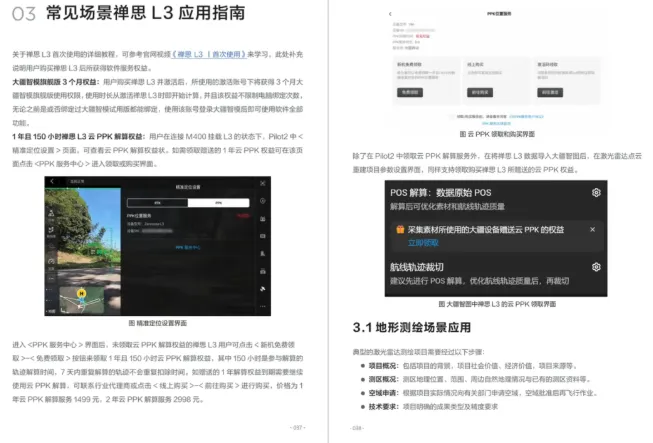This screenshot has height=443, width=653.
Task: Click the 线上购买 card title
Action: pos(475,65)
